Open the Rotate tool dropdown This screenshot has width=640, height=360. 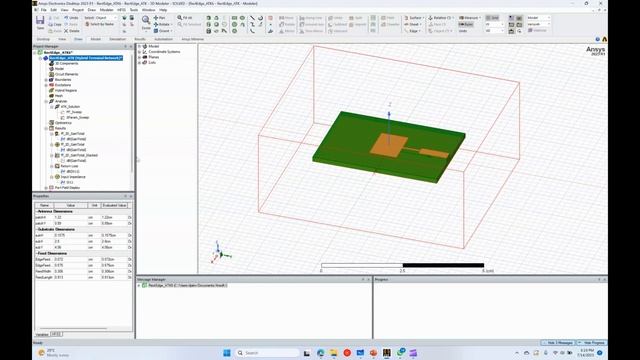(162, 24)
